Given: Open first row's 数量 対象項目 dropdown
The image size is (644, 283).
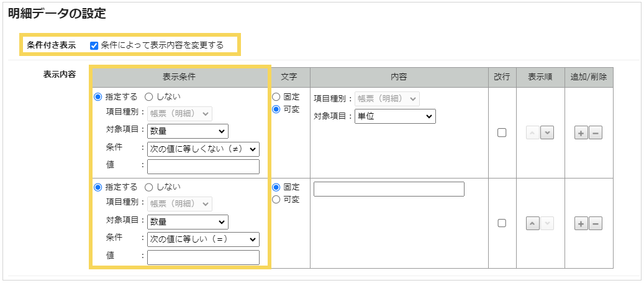Looking at the screenshot, I should 188,131.
